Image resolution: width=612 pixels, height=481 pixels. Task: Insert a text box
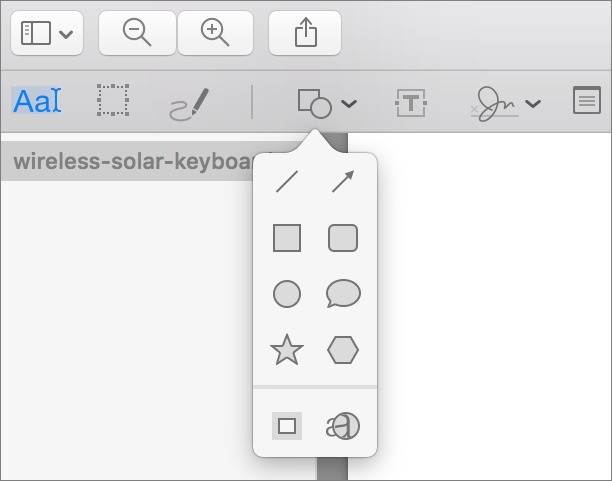[x=411, y=102]
